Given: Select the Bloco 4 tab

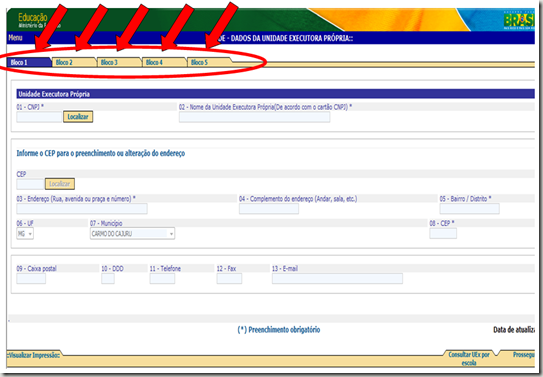Looking at the screenshot, I should click(x=164, y=62).
